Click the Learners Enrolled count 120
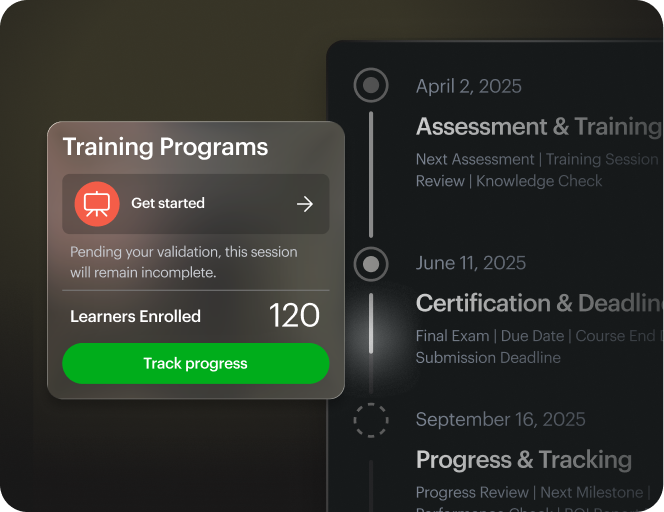 (x=294, y=316)
